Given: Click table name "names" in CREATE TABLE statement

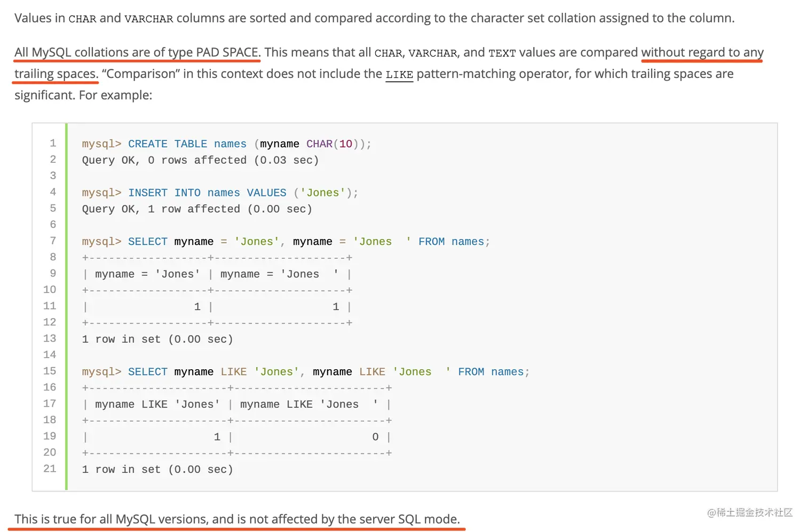Looking at the screenshot, I should (x=230, y=144).
